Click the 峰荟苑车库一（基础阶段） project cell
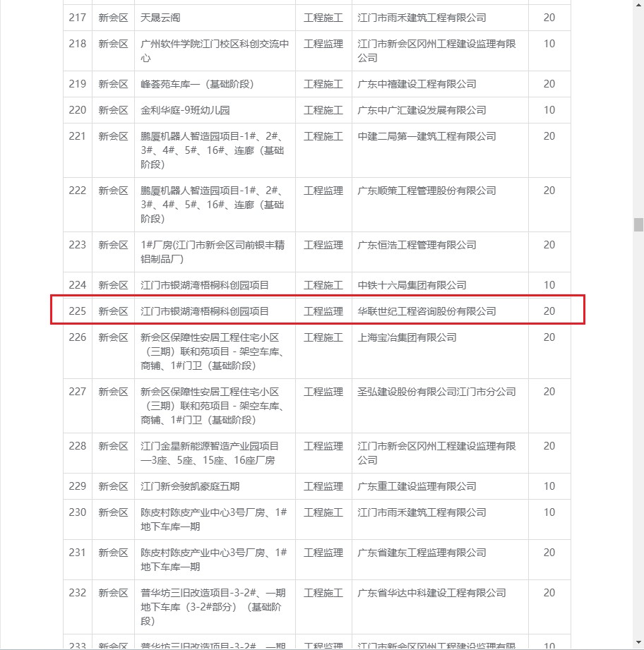Image resolution: width=644 pixels, height=650 pixels. coord(197,84)
